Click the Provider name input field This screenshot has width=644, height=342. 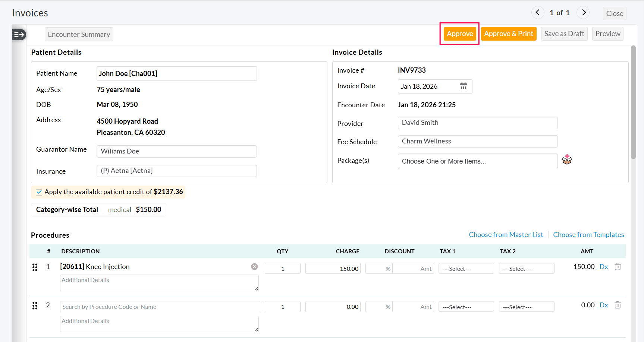(x=477, y=123)
